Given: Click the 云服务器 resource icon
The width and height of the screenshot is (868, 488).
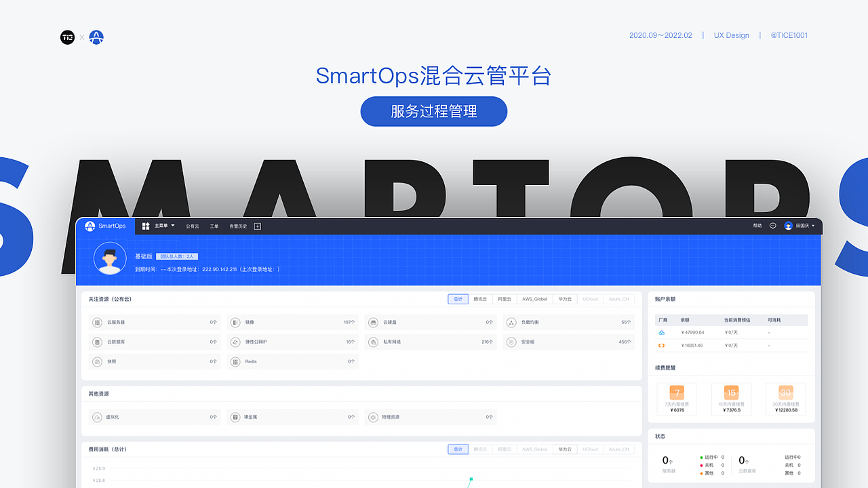Looking at the screenshot, I should click(98, 323).
